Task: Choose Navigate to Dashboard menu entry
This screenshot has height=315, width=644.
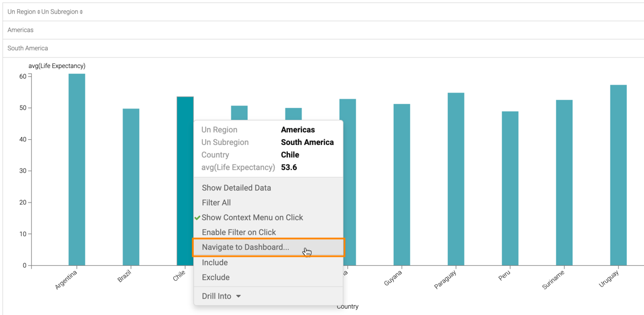Action: tap(245, 247)
